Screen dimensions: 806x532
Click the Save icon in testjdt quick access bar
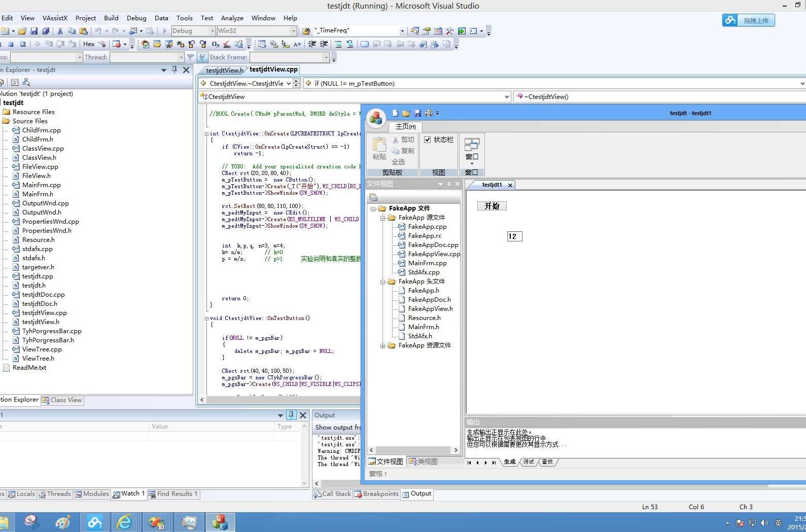point(417,113)
